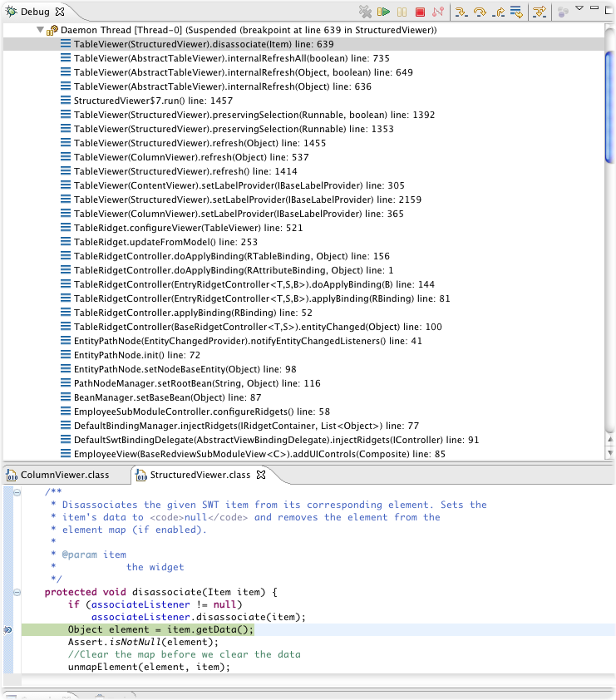
Task: Click stack frame icon of disassociate(Item) line 639
Action: [x=66, y=44]
